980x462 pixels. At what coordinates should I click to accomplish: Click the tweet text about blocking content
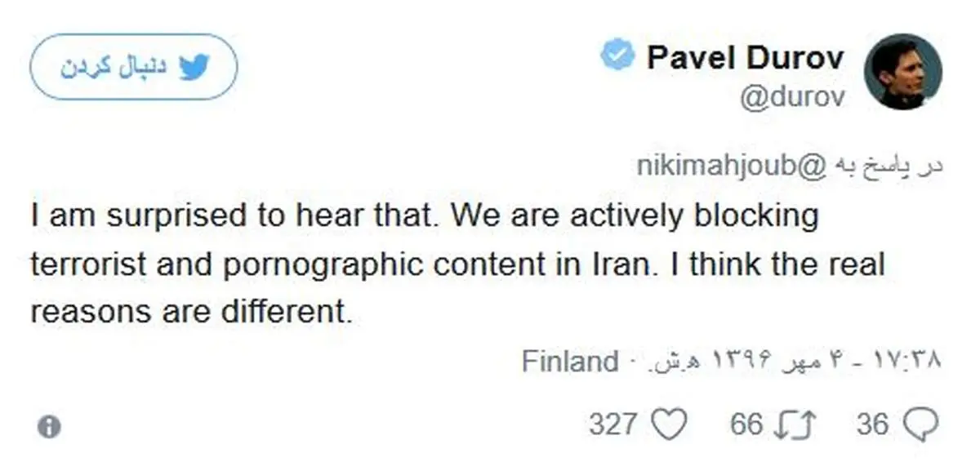click(457, 264)
